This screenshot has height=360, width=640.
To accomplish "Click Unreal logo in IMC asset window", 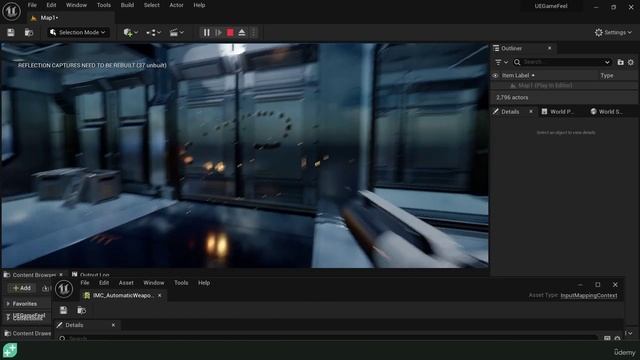I will 64,289.
